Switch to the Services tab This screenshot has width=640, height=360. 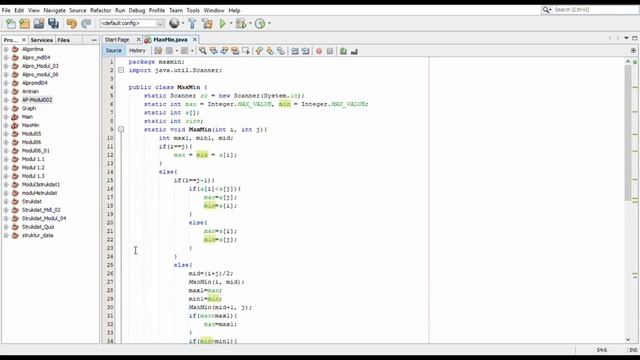[x=42, y=40]
